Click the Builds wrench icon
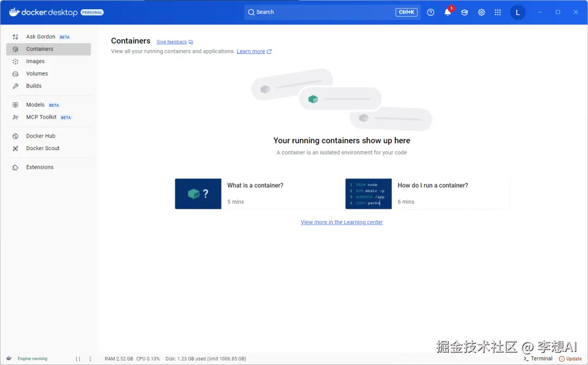The width and height of the screenshot is (588, 365). coord(15,86)
